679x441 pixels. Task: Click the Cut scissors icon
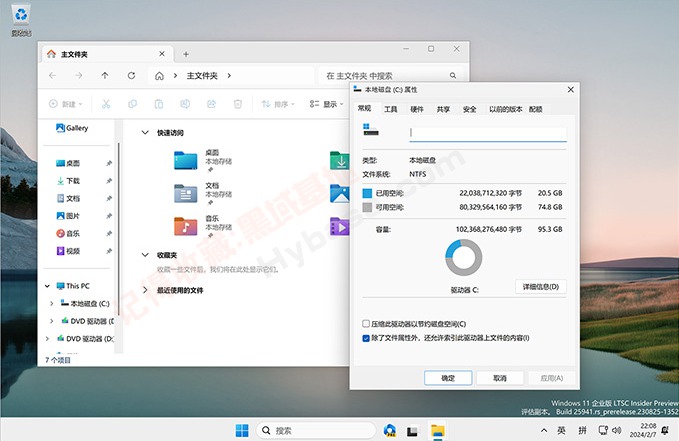tap(106, 104)
